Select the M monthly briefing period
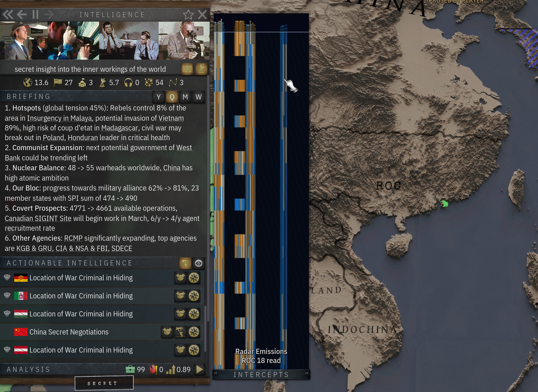This screenshot has width=538, height=392. (x=185, y=97)
